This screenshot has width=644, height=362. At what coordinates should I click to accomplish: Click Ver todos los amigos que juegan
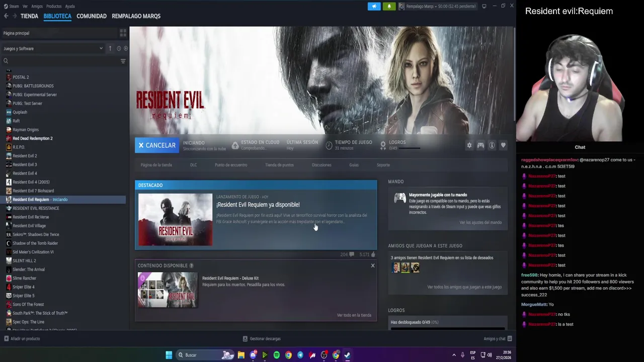[x=464, y=287]
